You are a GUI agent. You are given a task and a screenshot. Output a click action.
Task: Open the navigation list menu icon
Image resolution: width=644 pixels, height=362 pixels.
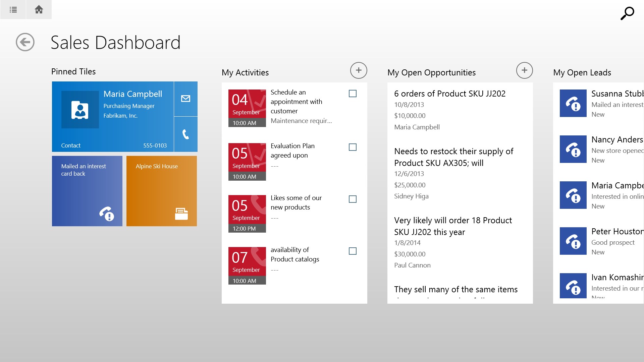pos(13,10)
